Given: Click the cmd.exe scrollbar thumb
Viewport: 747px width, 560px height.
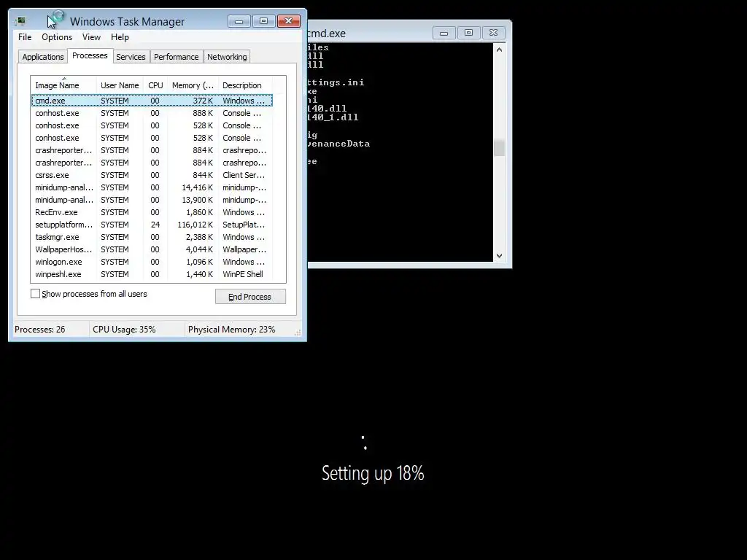Looking at the screenshot, I should pos(499,147).
